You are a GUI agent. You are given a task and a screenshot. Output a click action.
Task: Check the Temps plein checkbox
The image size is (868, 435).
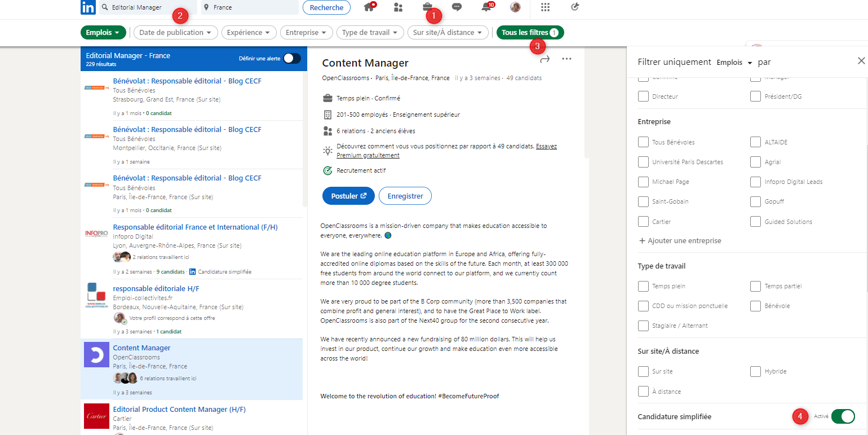coord(643,286)
